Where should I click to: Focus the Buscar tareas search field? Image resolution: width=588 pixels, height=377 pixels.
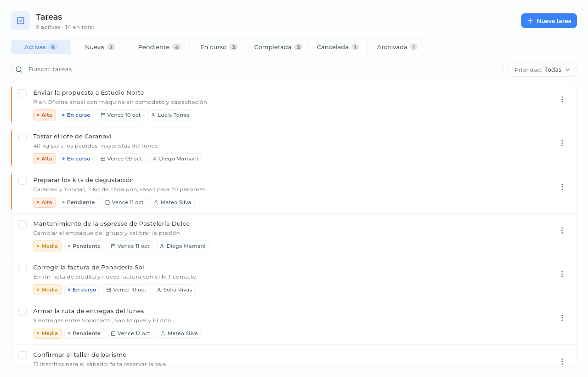coord(257,69)
